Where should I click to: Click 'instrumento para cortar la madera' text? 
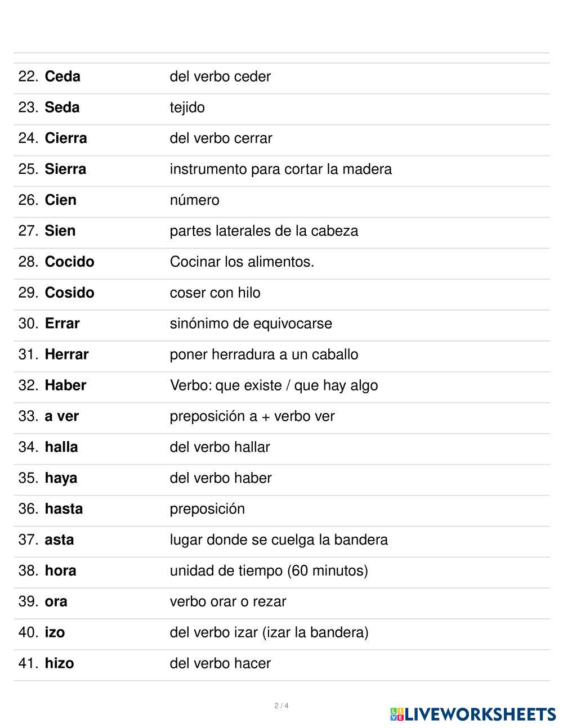pyautogui.click(x=281, y=169)
